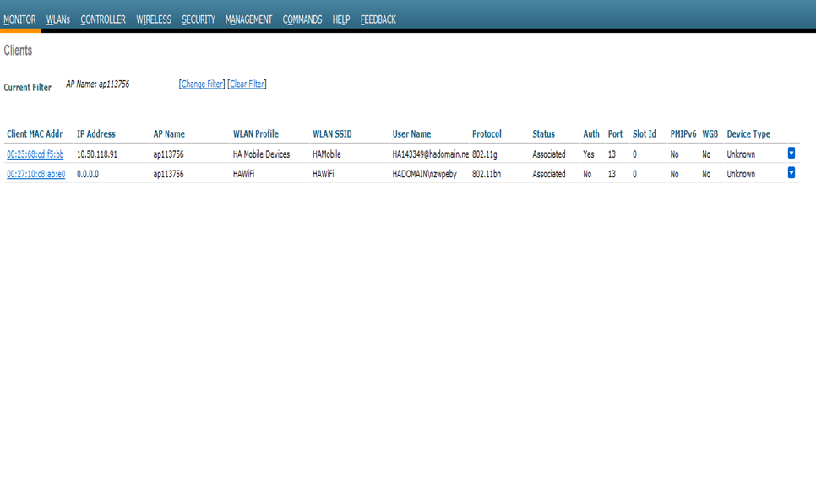The height and width of the screenshot is (504, 816).
Task: Click the Current Filter label
Action: click(28, 88)
